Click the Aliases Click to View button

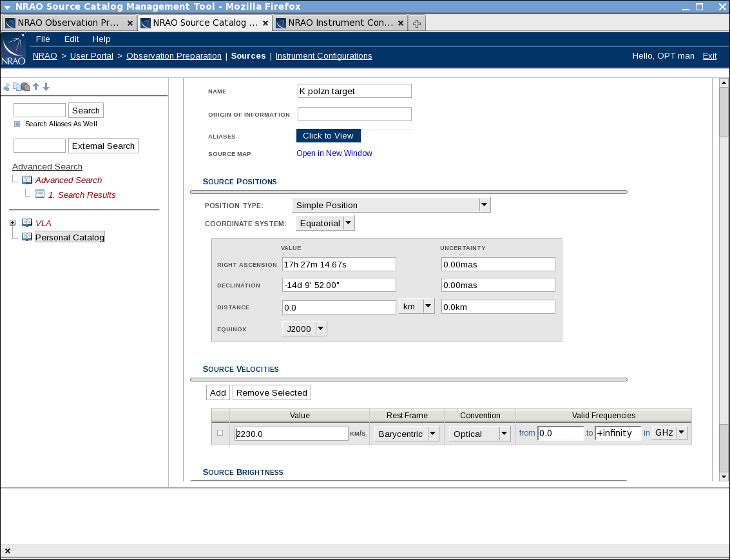pyautogui.click(x=328, y=135)
